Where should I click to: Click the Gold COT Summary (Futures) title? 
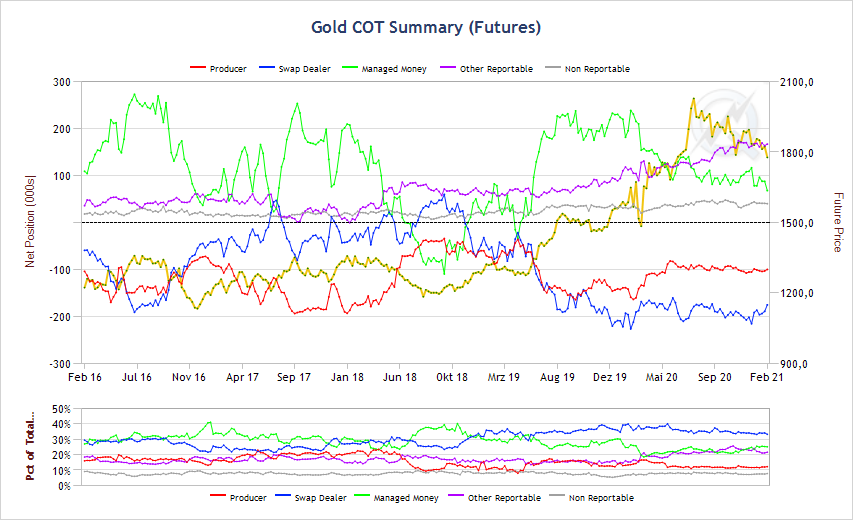426,28
